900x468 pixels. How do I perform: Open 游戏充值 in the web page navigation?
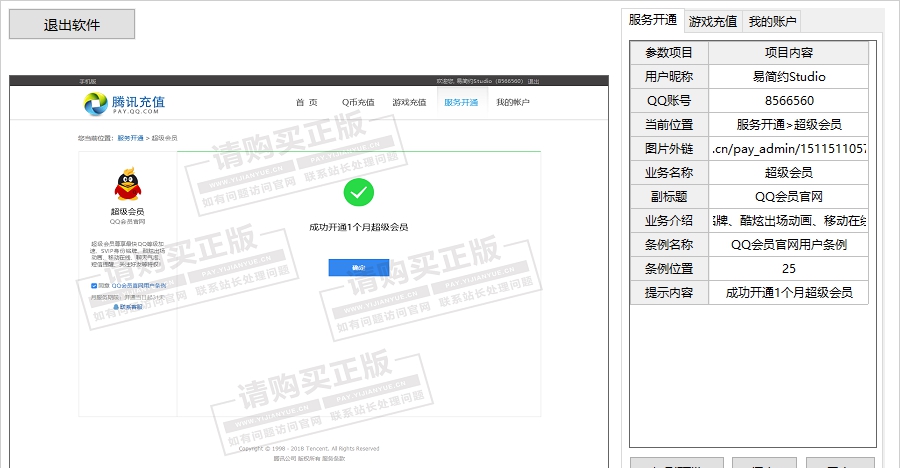tap(409, 102)
